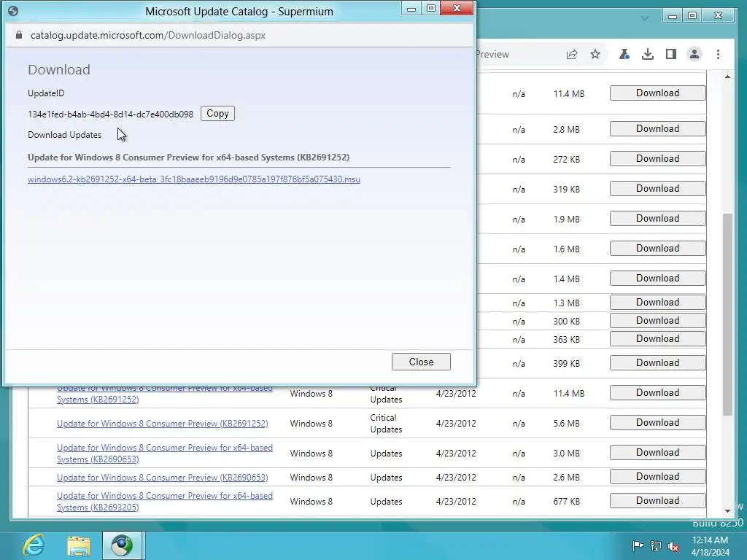
Task: Open the x64-based Systems (KB2690653) update link
Action: click(165, 454)
